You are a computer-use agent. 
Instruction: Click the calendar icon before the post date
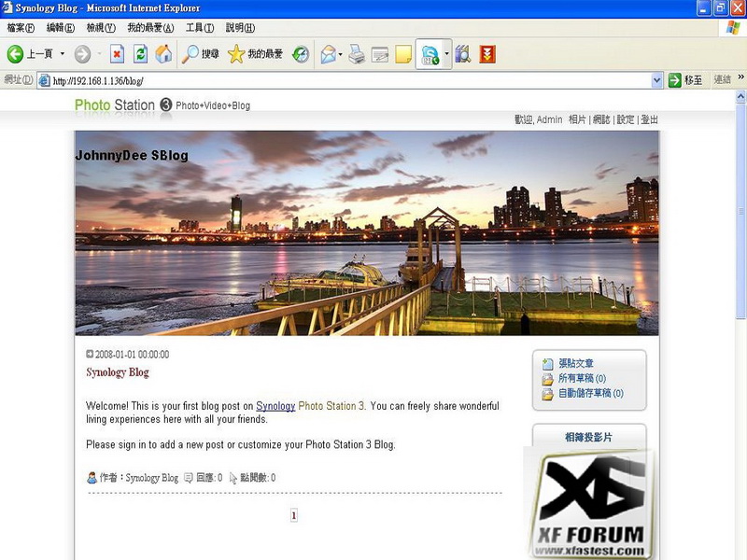(90, 354)
